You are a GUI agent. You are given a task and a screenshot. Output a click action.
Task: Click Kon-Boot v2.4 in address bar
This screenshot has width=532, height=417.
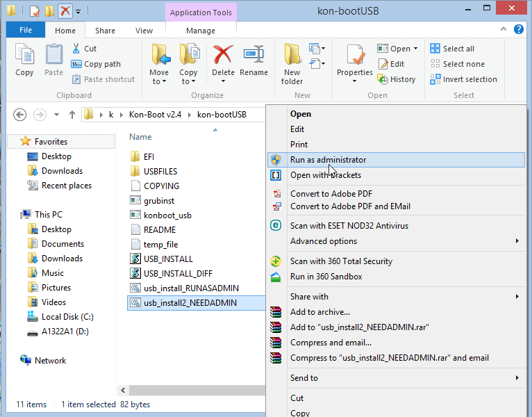point(155,115)
